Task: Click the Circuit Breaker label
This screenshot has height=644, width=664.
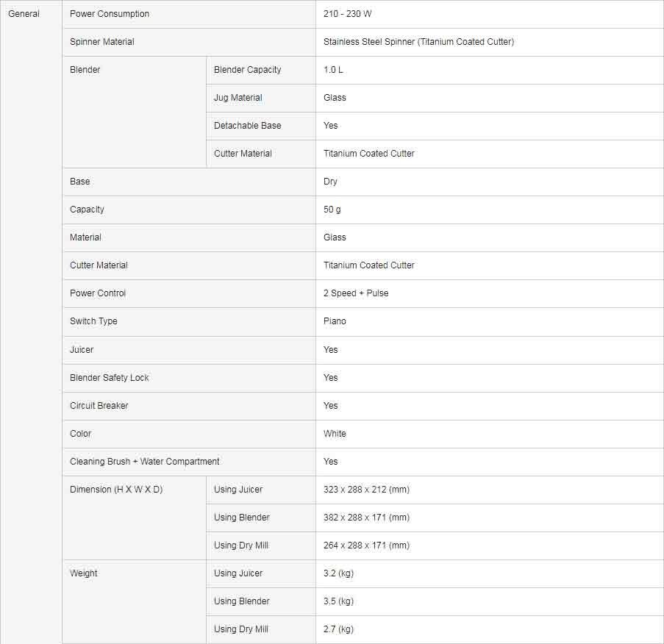Action: 99,406
